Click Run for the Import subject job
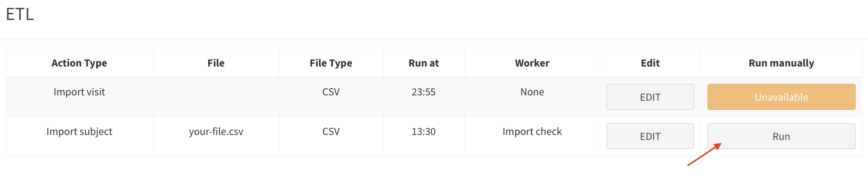Viewport: 868px width, 183px height. [x=781, y=136]
